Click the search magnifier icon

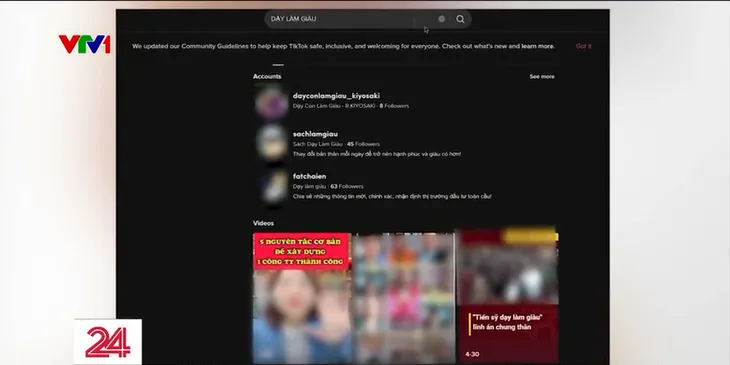click(460, 19)
